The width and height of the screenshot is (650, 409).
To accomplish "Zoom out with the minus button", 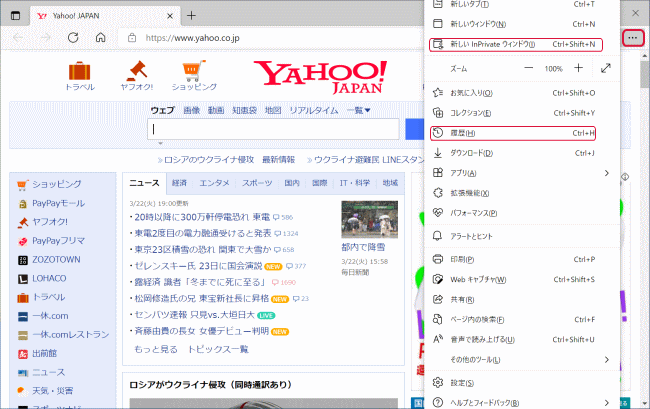I will [529, 68].
